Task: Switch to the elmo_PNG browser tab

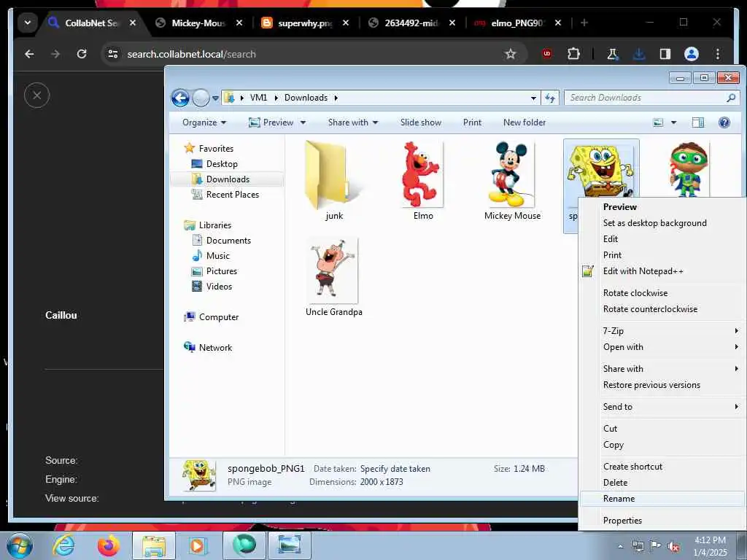Action: pyautogui.click(x=517, y=23)
